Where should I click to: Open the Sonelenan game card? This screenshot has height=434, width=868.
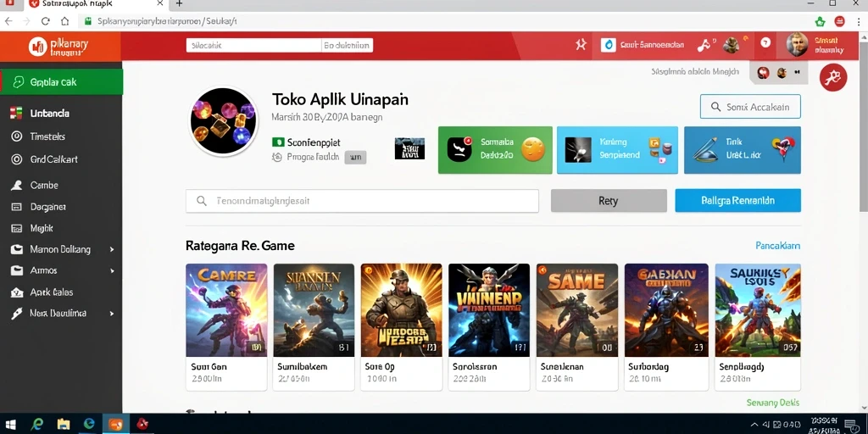click(577, 327)
